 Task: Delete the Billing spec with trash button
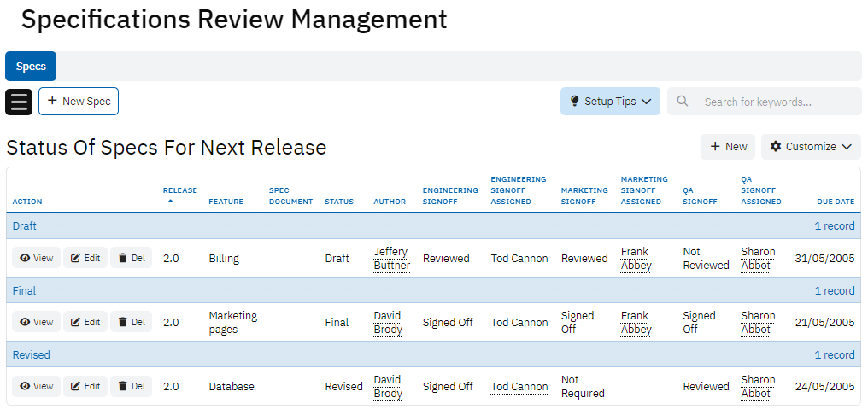(x=131, y=258)
